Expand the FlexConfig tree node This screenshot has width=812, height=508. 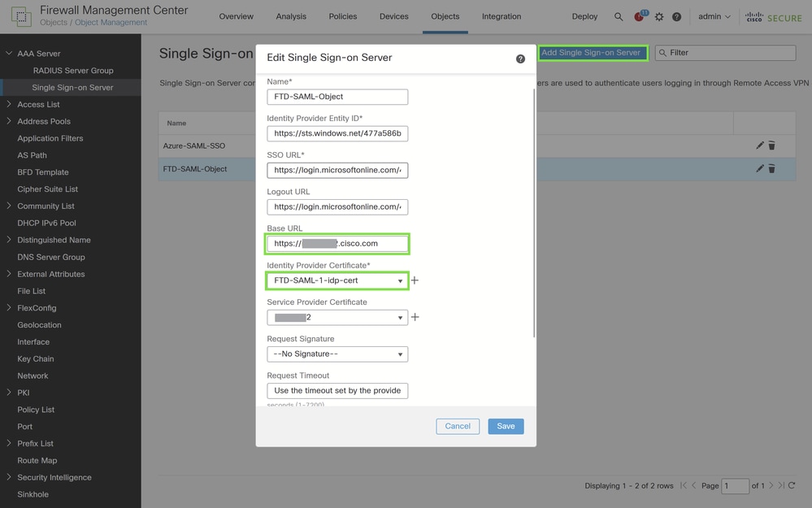pyautogui.click(x=9, y=307)
